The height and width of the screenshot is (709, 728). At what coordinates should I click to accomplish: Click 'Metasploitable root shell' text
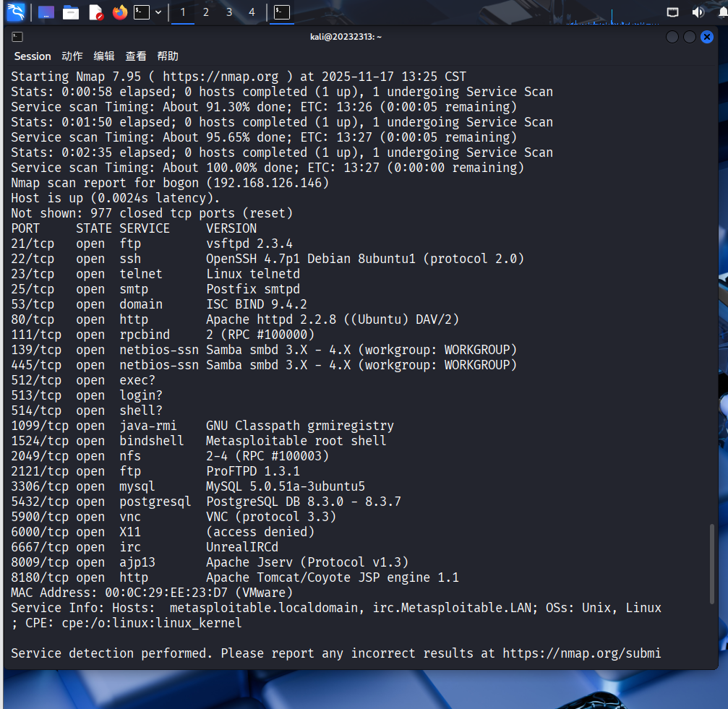coord(296,441)
